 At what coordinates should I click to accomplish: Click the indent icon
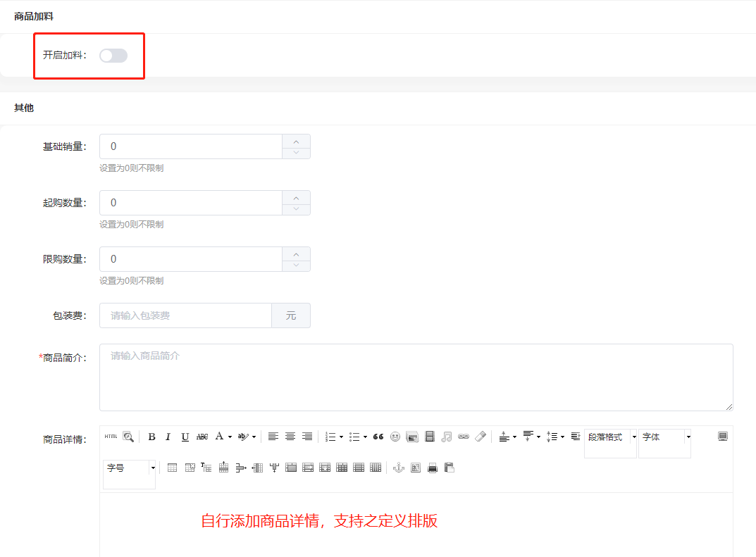pos(575,437)
